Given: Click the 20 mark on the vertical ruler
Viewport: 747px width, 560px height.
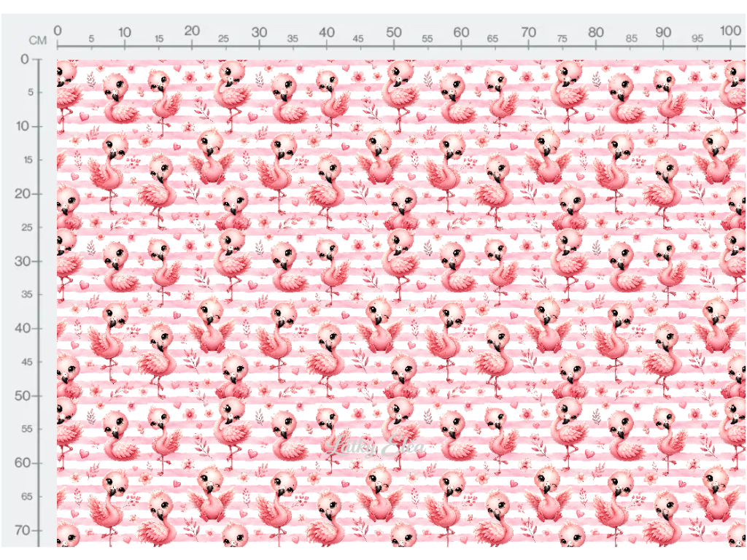Looking at the screenshot, I should 23,194.
